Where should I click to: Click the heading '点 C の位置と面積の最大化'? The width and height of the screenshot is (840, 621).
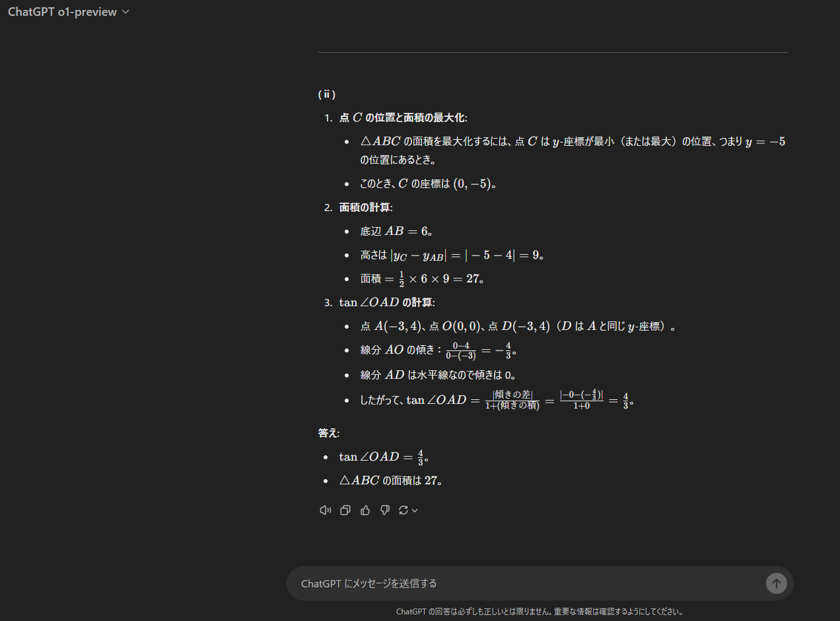point(403,118)
